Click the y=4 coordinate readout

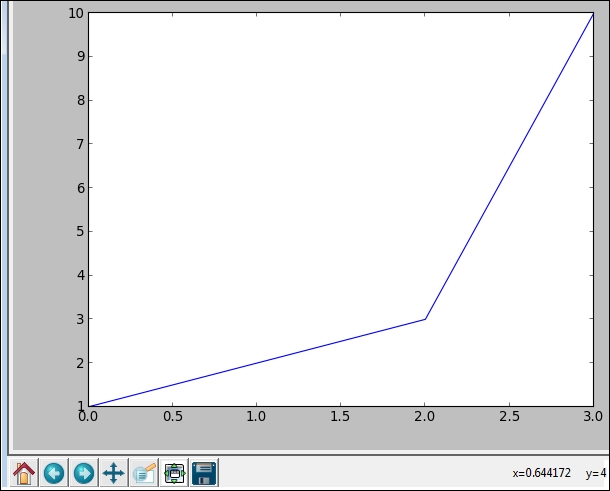click(596, 473)
